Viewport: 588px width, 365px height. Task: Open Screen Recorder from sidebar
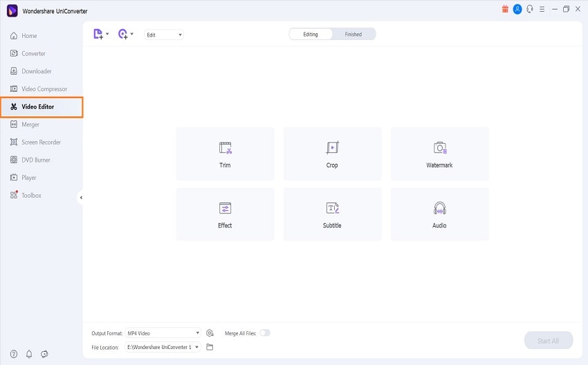click(35, 142)
